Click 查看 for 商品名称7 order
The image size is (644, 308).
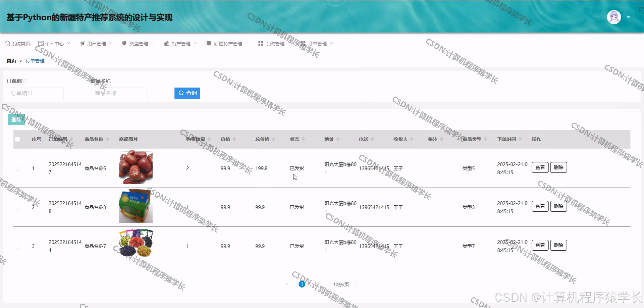click(x=540, y=245)
